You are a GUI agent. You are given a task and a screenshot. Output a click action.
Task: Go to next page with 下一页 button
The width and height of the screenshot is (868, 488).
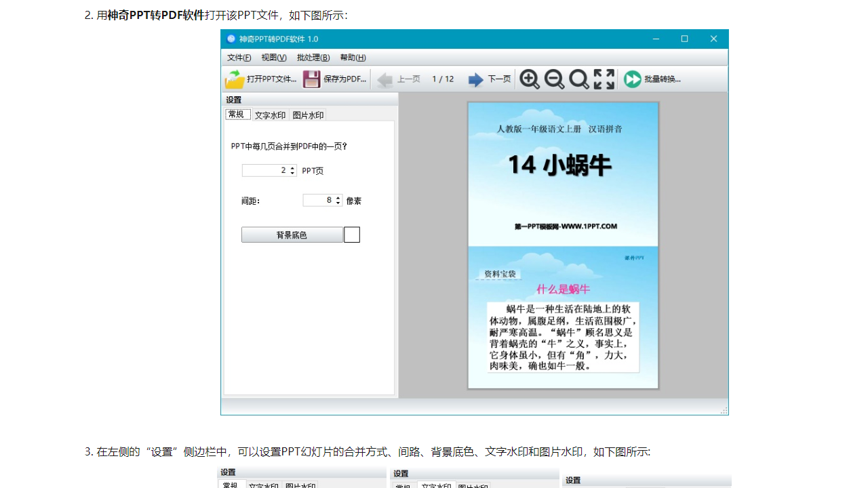pyautogui.click(x=490, y=79)
